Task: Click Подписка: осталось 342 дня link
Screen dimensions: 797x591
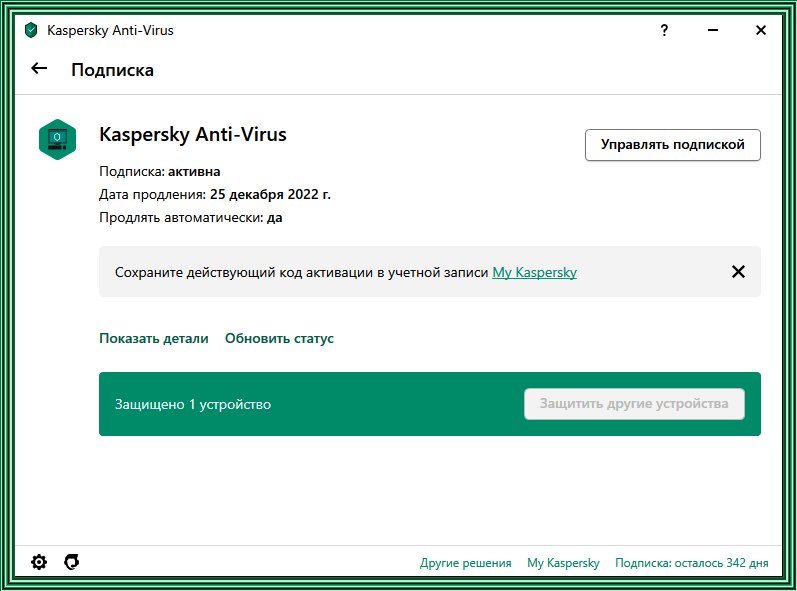Action: click(x=691, y=563)
